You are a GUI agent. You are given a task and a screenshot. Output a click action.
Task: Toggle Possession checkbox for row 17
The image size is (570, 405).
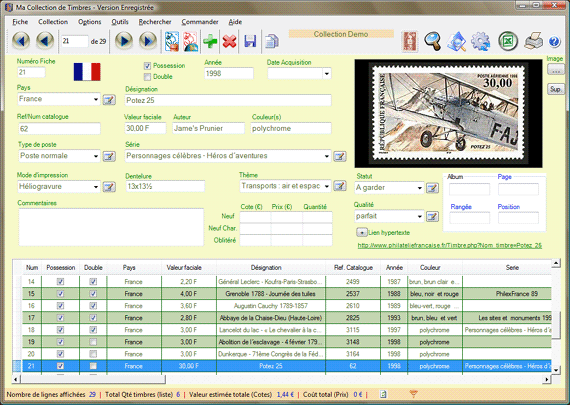(60, 317)
